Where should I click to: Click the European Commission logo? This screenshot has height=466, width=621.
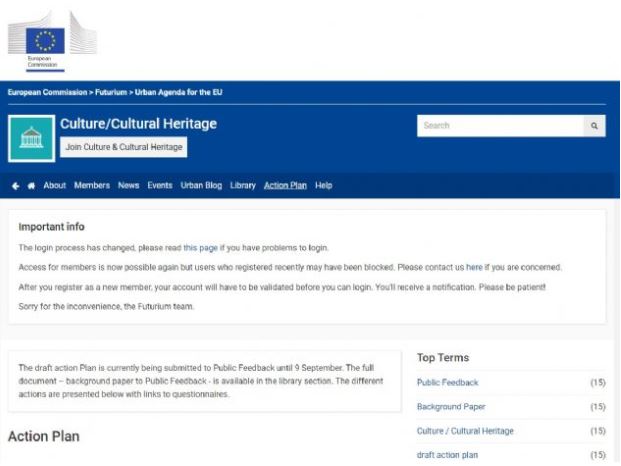point(52,42)
